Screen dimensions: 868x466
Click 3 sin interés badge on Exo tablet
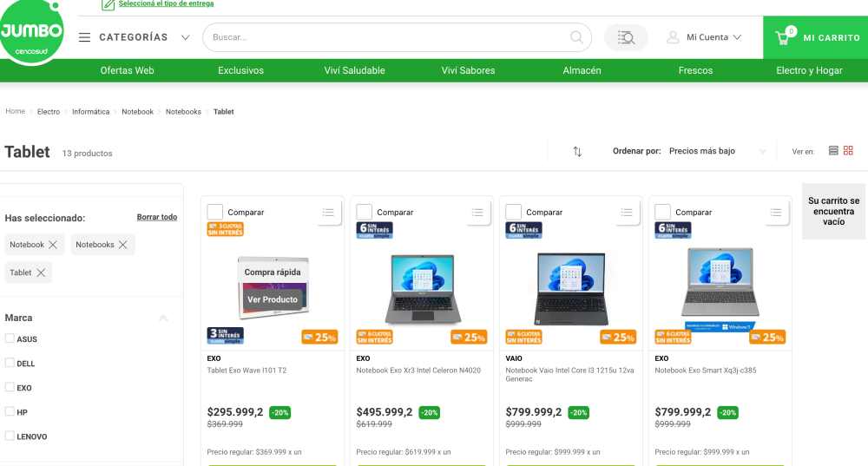pos(226,335)
